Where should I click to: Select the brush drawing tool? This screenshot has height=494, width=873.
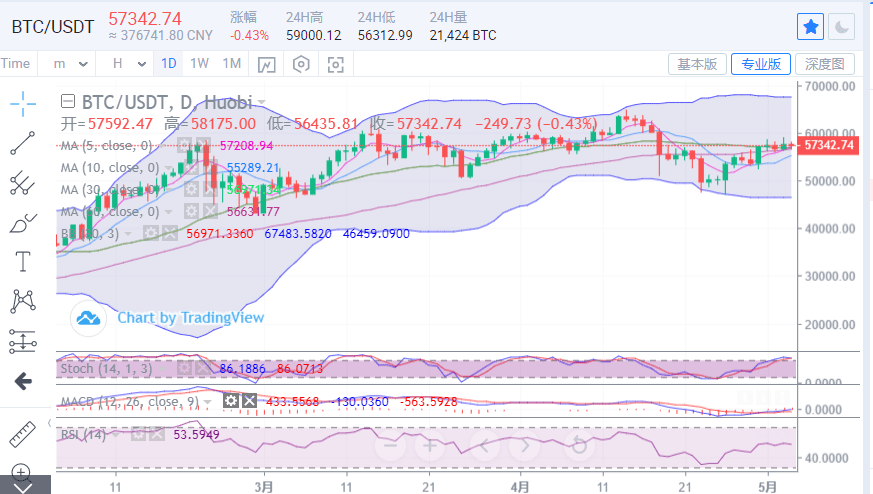[x=23, y=223]
